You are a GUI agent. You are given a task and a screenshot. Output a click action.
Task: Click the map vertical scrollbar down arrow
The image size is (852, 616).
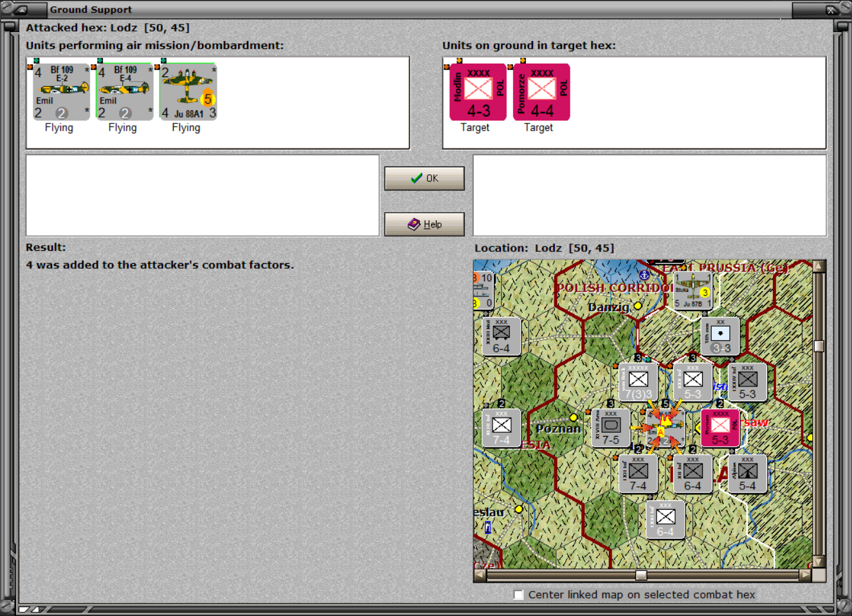pos(819,561)
